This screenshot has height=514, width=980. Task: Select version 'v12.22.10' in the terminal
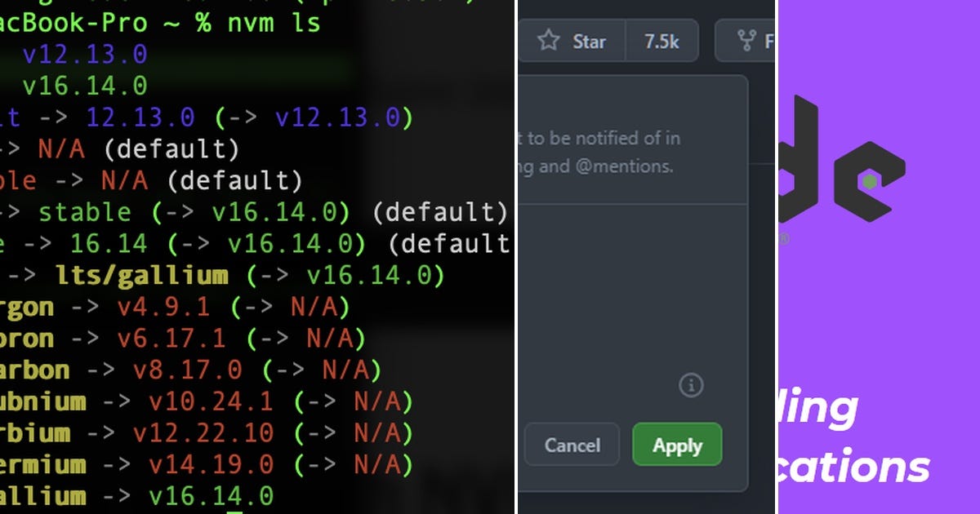point(204,432)
